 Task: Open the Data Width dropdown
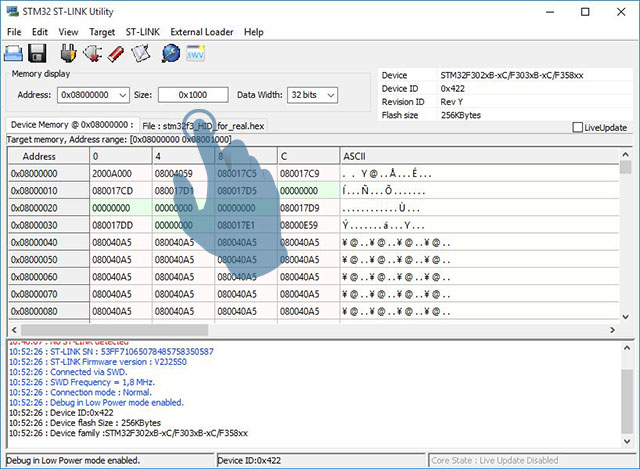coord(329,95)
